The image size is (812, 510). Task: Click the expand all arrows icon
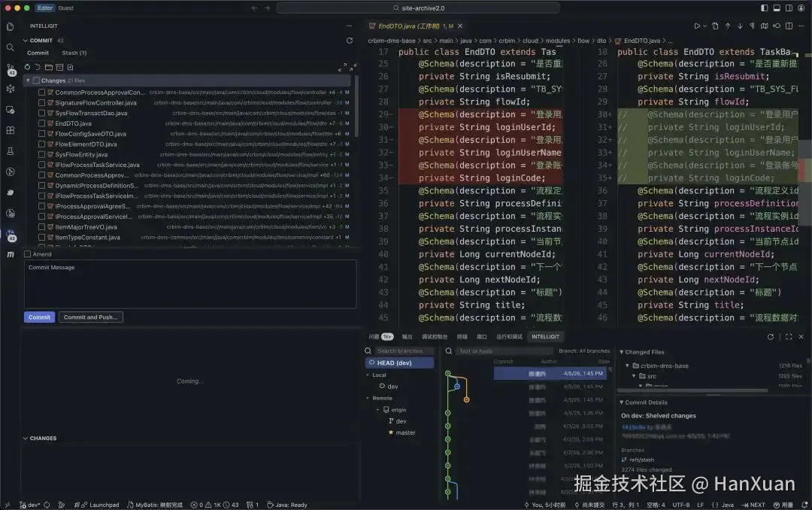(x=342, y=68)
